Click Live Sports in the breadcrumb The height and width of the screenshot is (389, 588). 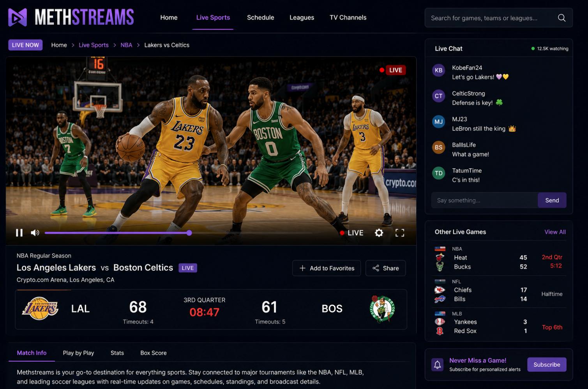tap(94, 45)
